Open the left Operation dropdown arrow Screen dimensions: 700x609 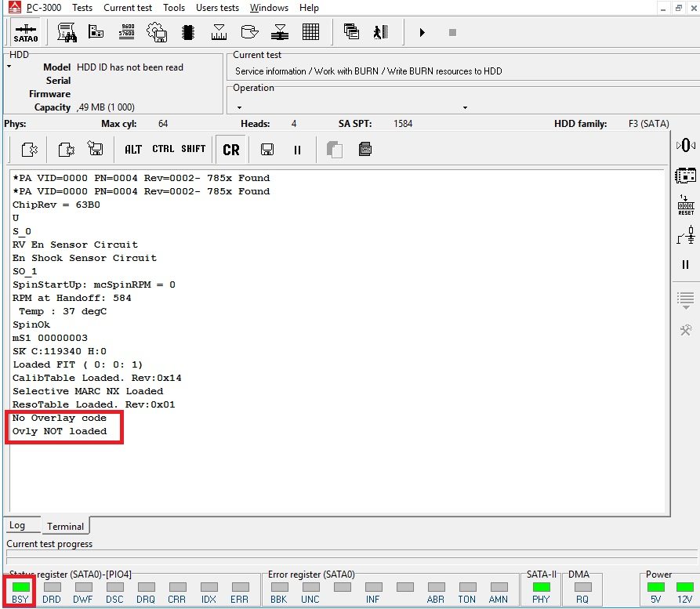pos(239,107)
